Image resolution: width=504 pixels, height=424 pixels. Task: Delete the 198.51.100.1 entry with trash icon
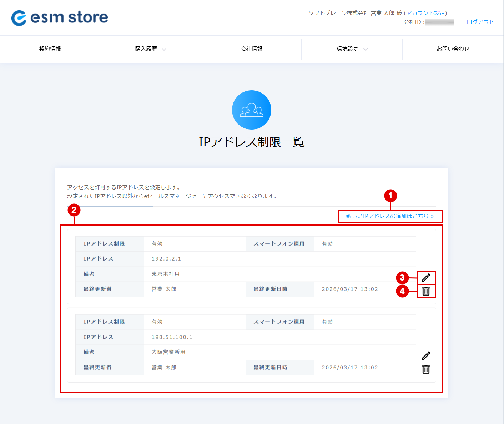coord(426,369)
